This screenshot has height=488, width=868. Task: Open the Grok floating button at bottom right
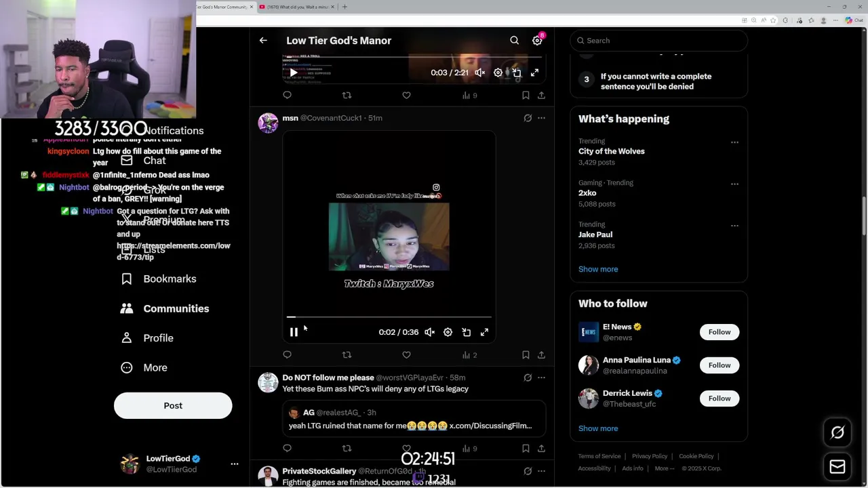click(837, 432)
